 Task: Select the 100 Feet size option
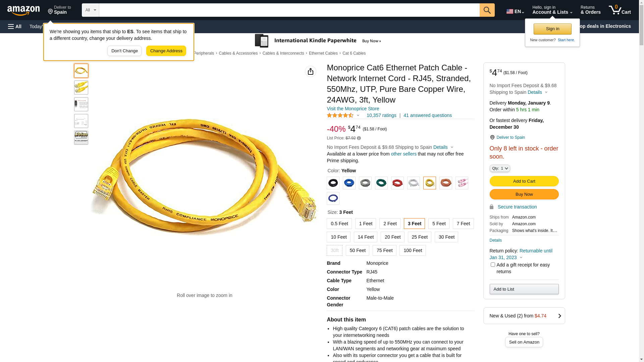tap(413, 250)
